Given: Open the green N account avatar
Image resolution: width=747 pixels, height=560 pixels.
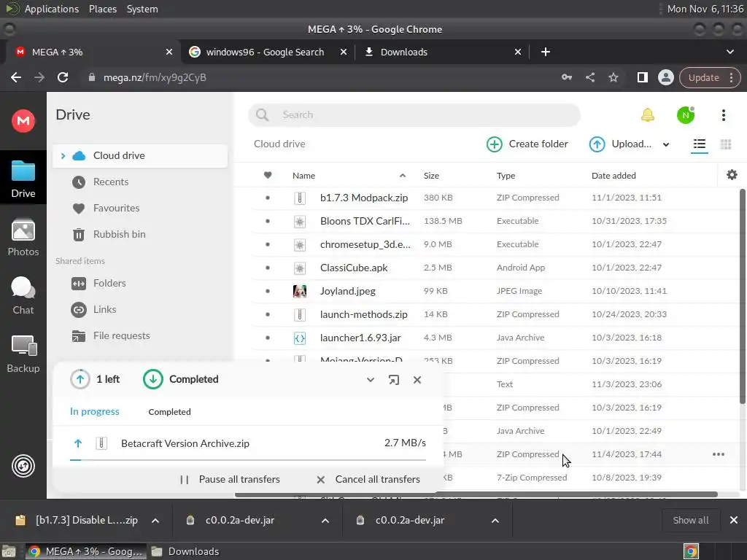Looking at the screenshot, I should tap(686, 114).
